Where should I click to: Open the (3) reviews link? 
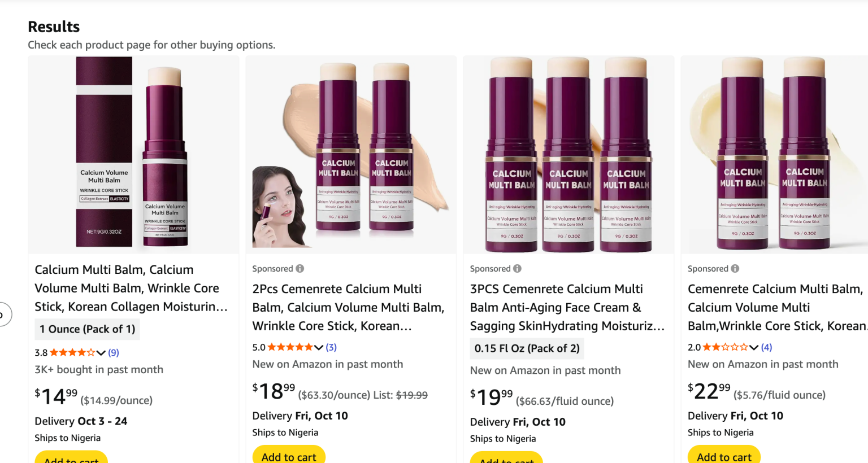pyautogui.click(x=331, y=347)
